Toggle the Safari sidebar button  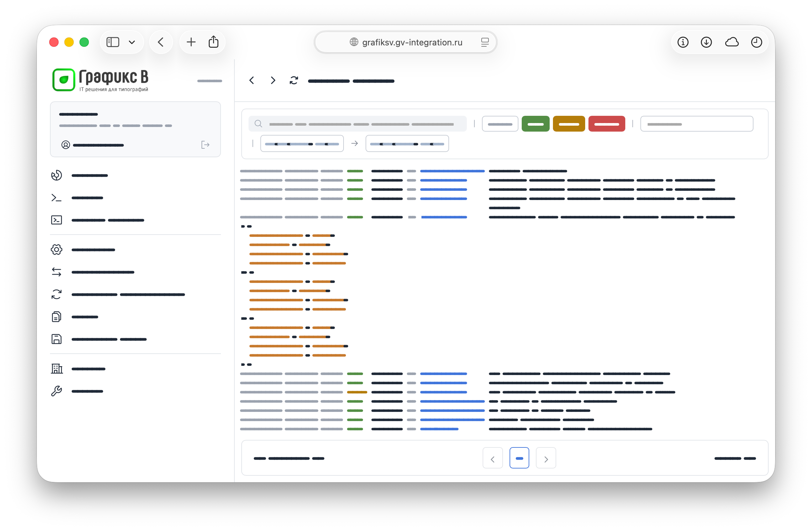tap(113, 42)
